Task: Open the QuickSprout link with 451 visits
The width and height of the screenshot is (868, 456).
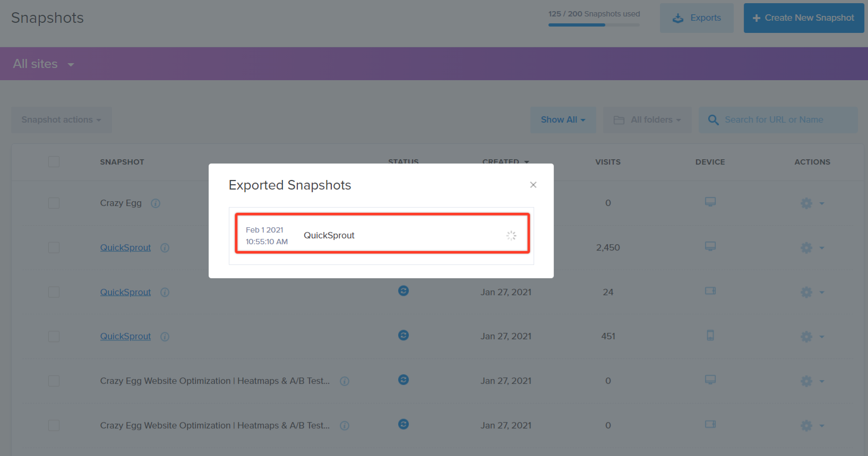Action: pos(125,337)
